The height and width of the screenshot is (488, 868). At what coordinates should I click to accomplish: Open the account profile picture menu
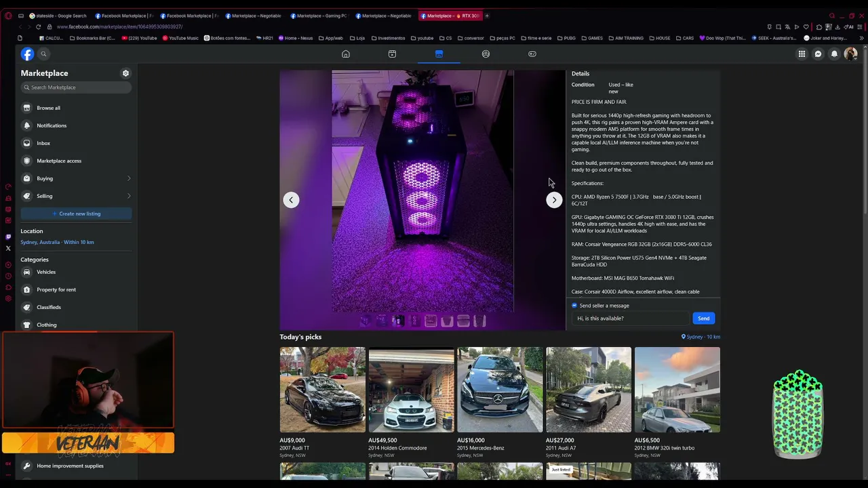850,54
